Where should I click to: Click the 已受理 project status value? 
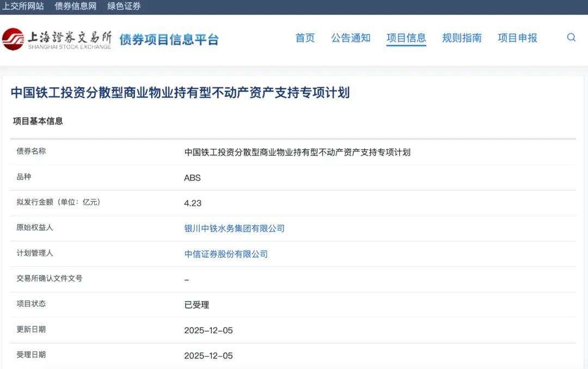[197, 305]
